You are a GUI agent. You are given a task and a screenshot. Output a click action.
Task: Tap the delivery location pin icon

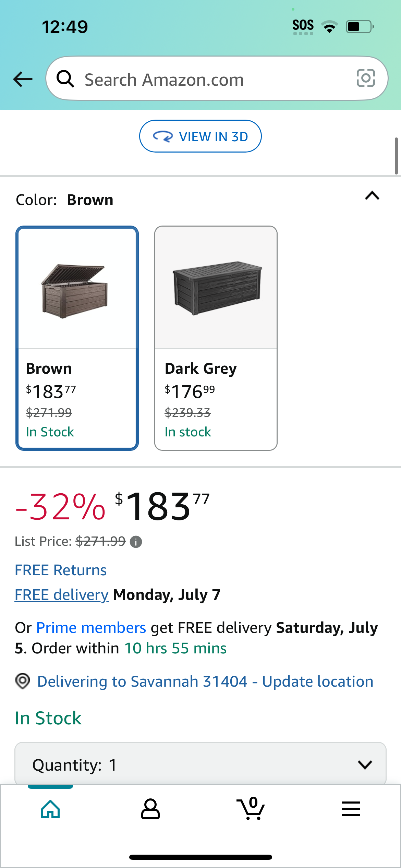tap(23, 681)
